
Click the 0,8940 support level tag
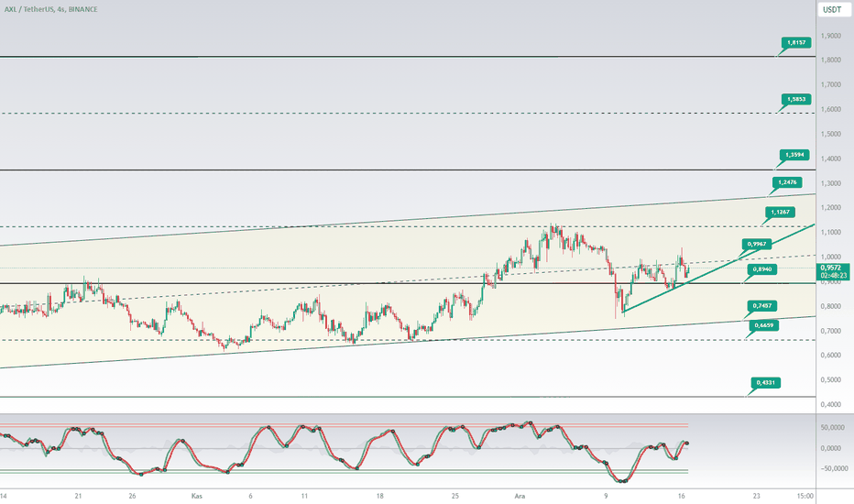coord(762,269)
